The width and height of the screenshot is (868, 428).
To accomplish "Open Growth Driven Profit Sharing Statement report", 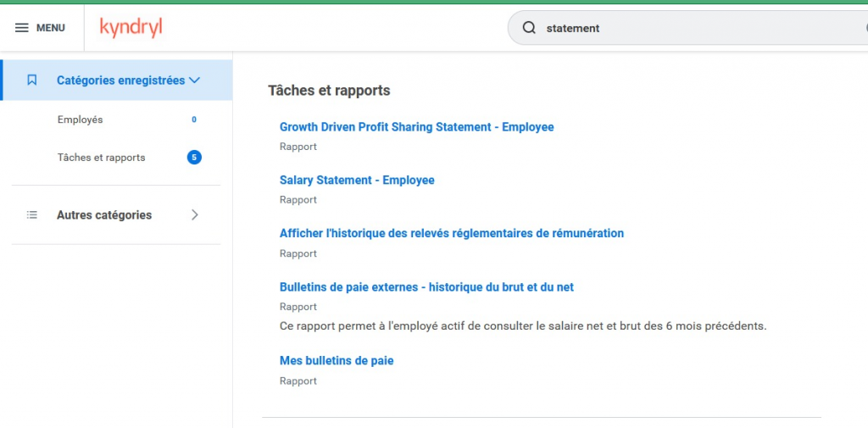I will pos(417,127).
